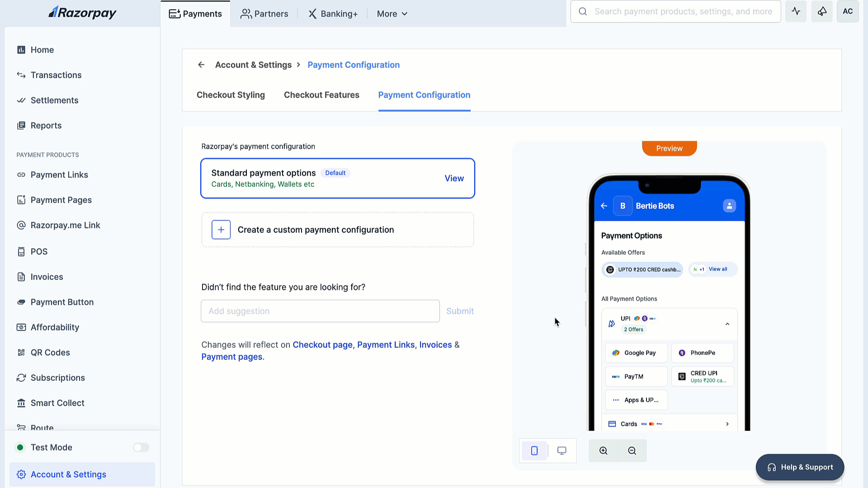Click the CRED cashback offer chip
The height and width of the screenshot is (488, 868).
point(642,270)
